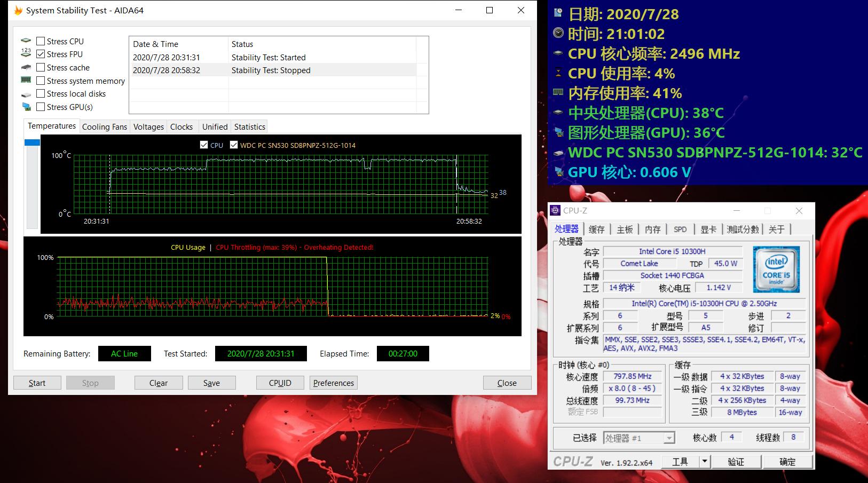Click the Stress FPU 123 icon
Viewport: 868px width, 483px height.
pos(26,53)
